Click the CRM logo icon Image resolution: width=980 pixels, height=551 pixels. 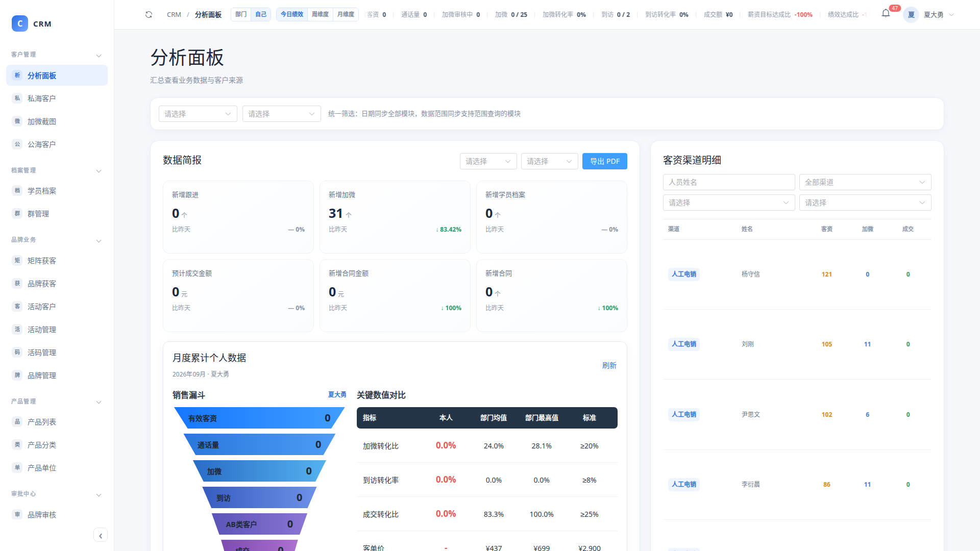(x=20, y=23)
